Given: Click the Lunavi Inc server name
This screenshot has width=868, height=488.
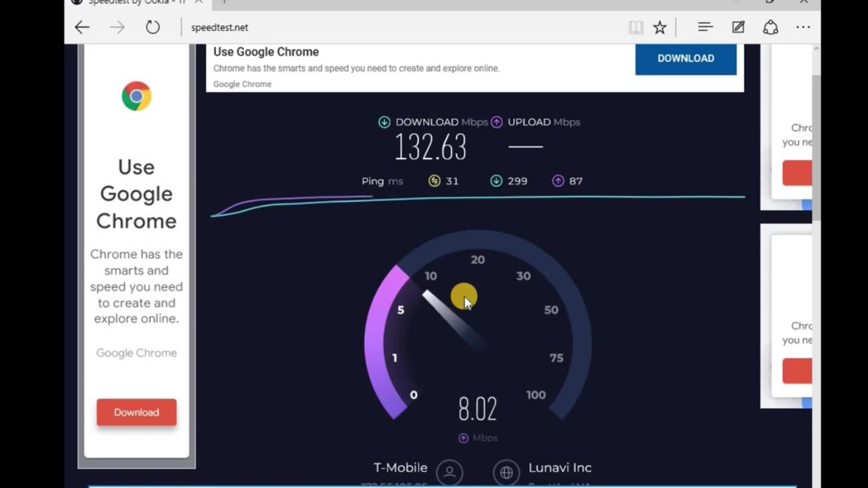Looking at the screenshot, I should point(560,468).
